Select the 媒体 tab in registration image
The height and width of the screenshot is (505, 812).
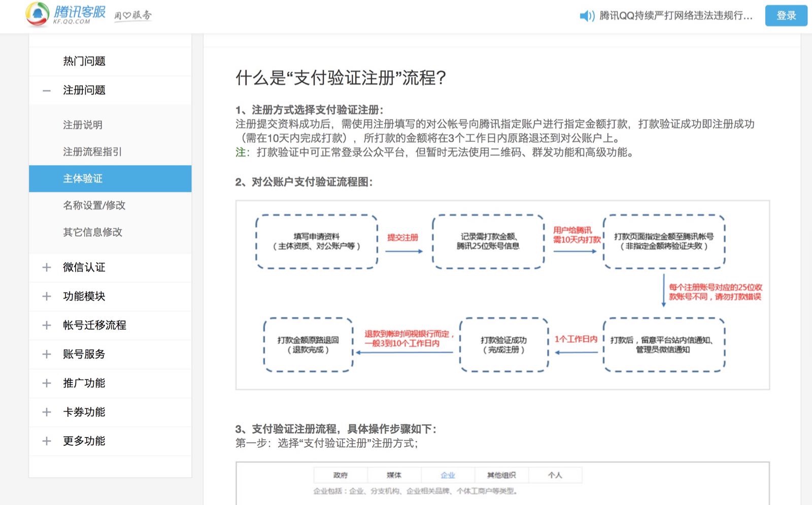[x=394, y=475]
